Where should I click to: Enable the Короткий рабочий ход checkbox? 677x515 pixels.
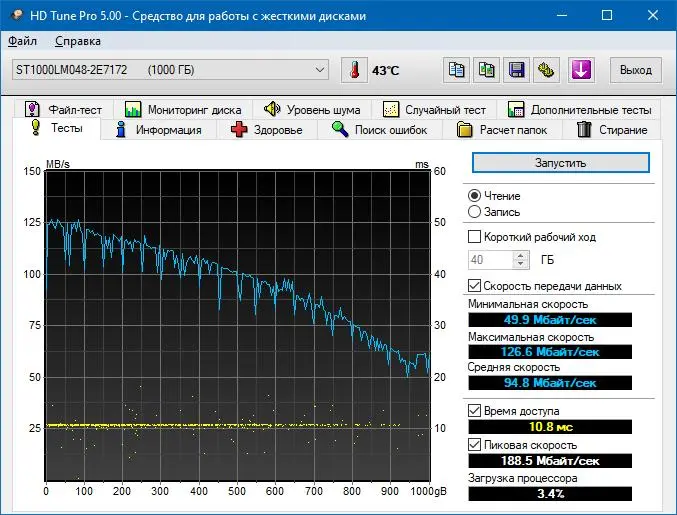coord(474,237)
